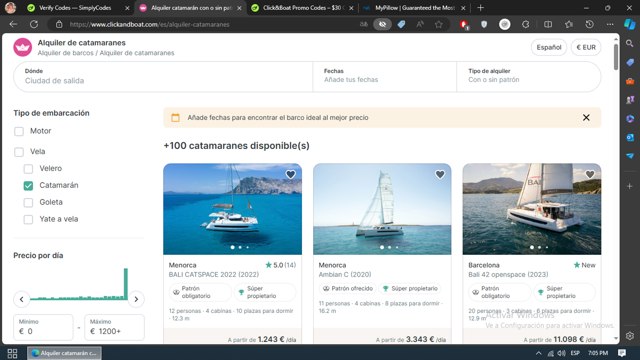Image resolution: width=640 pixels, height=360 pixels.
Task: Click the Máximo price field
Action: [x=114, y=327]
